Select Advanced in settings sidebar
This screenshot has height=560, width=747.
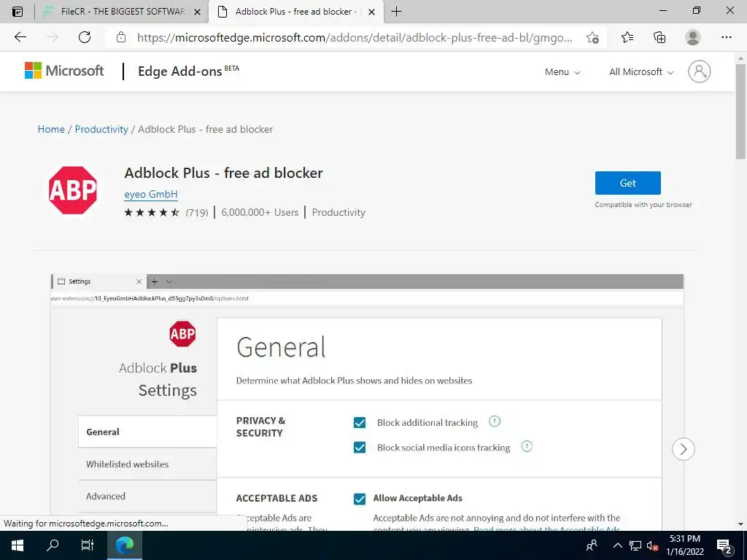click(147, 496)
